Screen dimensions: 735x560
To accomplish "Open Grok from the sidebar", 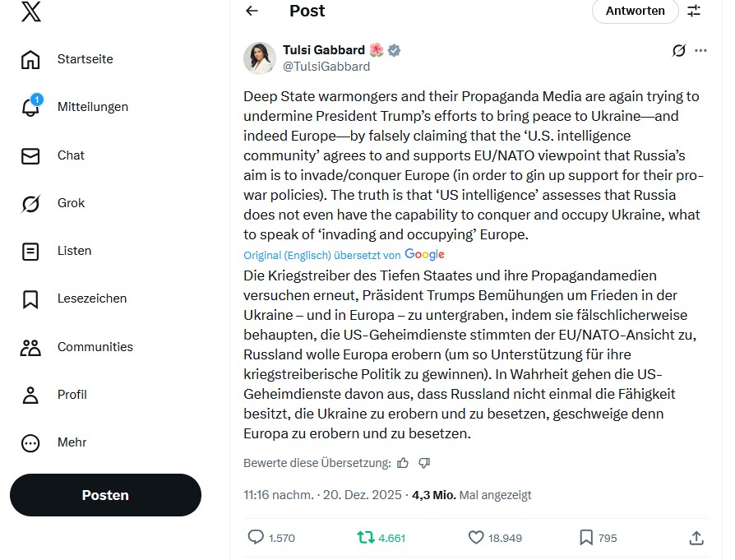I will pos(30,203).
